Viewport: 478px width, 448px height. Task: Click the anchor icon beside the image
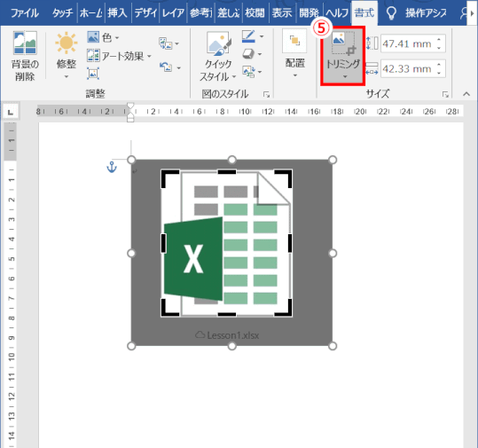(x=112, y=167)
